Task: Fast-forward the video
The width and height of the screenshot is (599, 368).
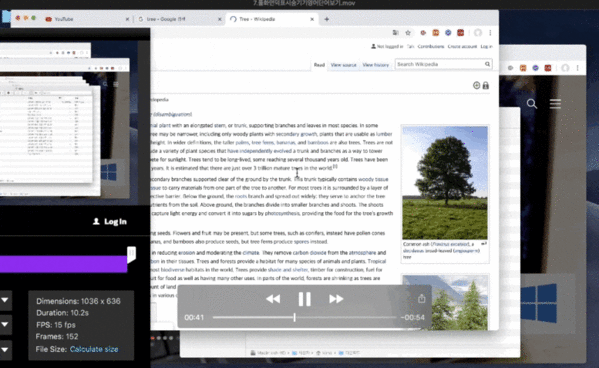Action: (336, 299)
